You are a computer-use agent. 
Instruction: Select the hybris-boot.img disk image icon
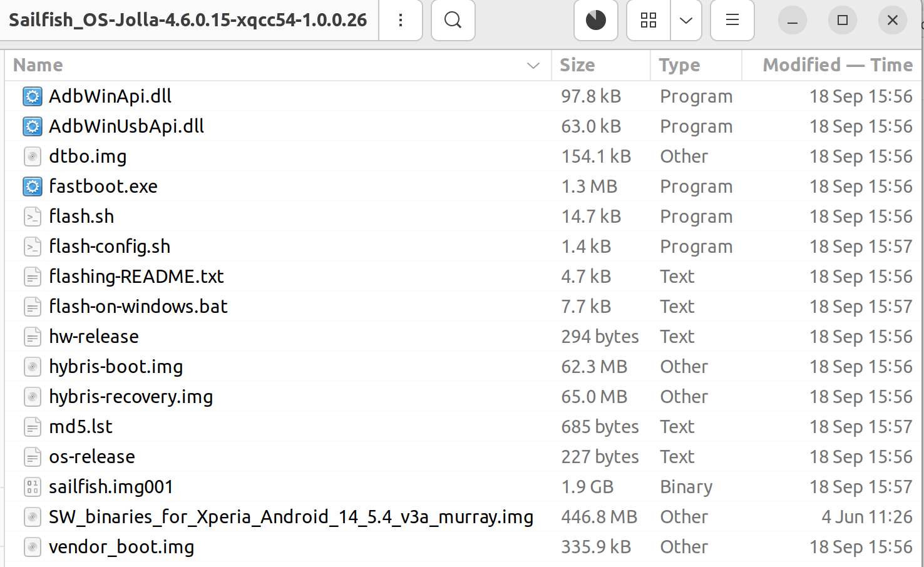[33, 367]
